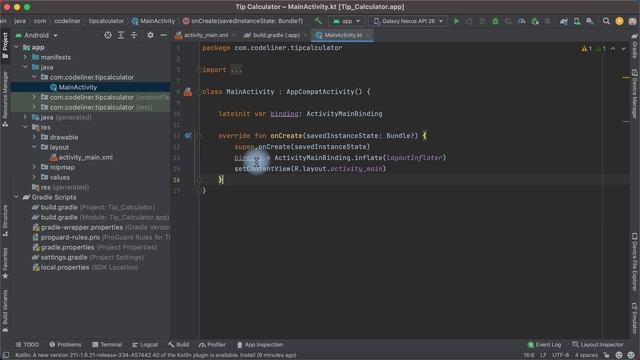Open project panel settings gear

[x=151, y=36]
